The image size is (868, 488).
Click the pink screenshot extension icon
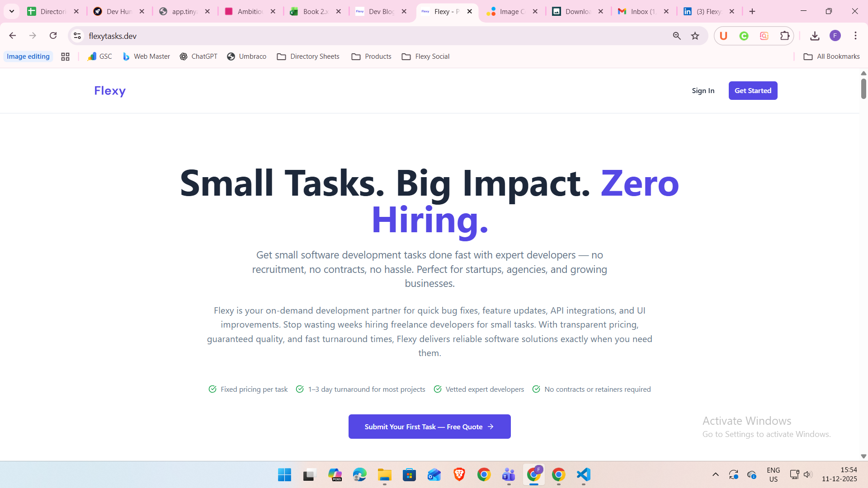click(x=764, y=36)
